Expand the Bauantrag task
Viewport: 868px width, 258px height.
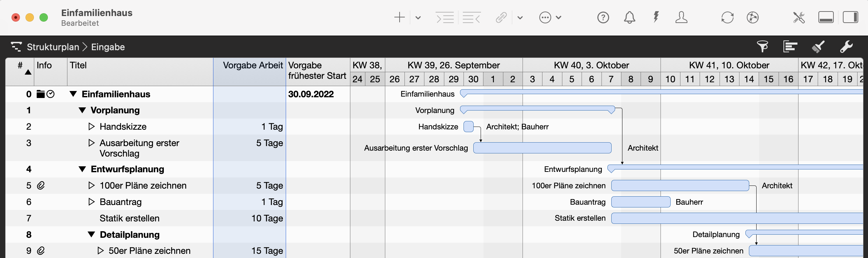(x=92, y=202)
